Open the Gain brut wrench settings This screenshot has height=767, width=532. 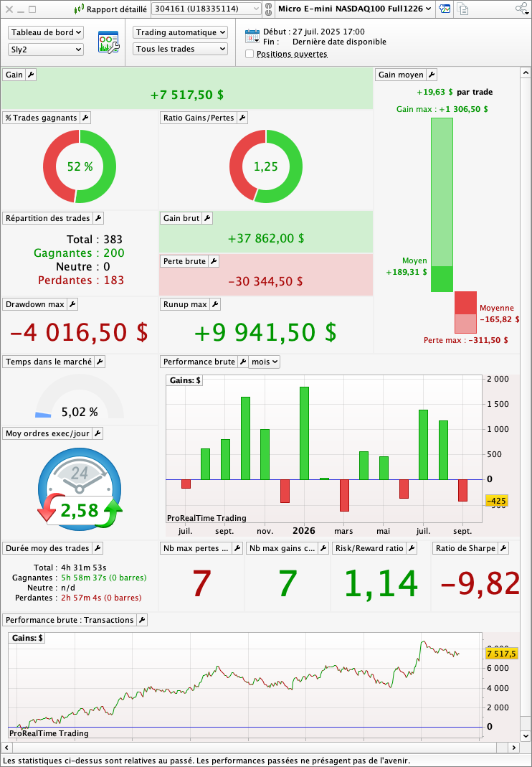[x=207, y=218]
